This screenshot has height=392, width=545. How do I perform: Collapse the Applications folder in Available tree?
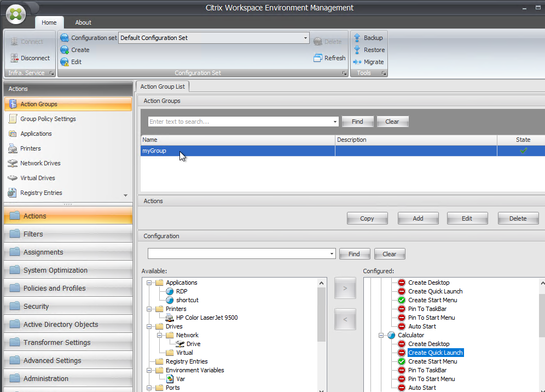[149, 283]
